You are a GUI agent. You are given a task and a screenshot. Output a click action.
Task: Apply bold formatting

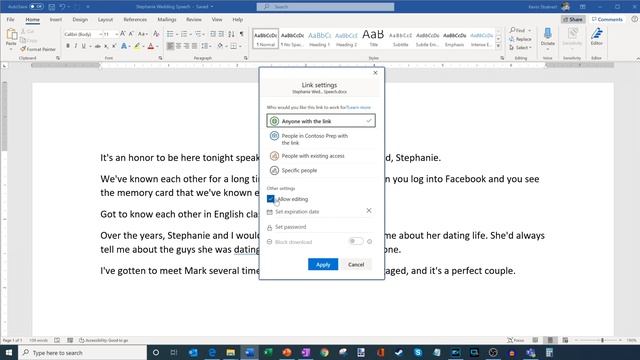click(68, 46)
